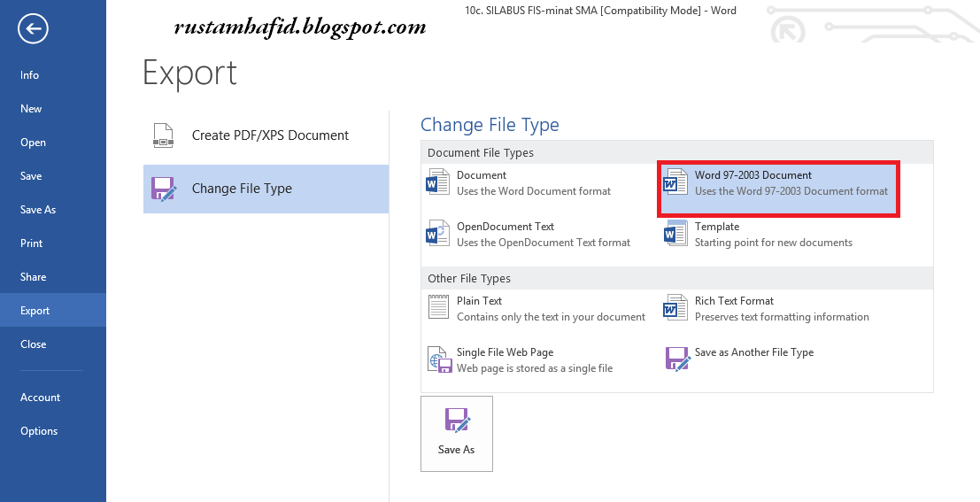Go back using the circled arrow button
Viewport: 980px width, 502px height.
33,28
